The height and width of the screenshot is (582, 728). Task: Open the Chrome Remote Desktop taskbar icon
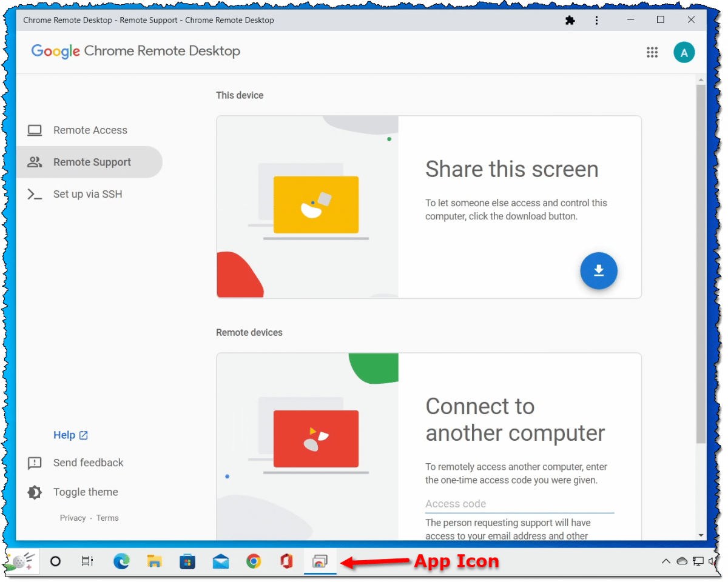click(x=320, y=561)
